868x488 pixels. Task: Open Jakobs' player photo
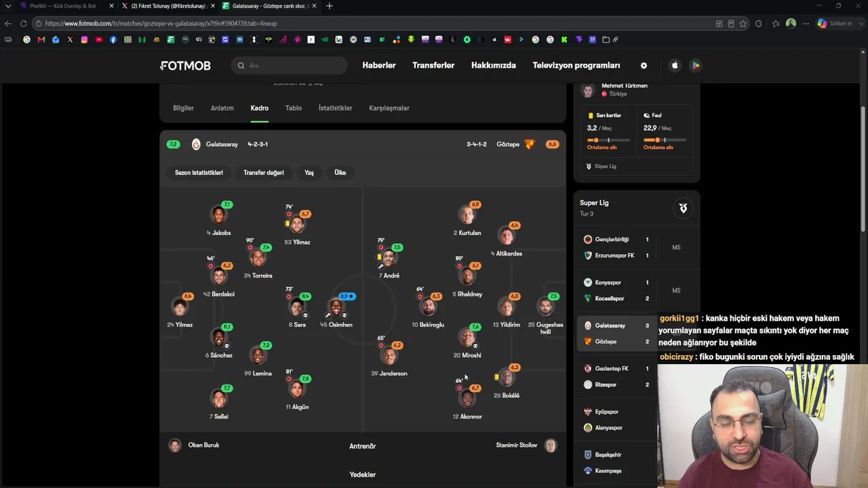coord(218,215)
